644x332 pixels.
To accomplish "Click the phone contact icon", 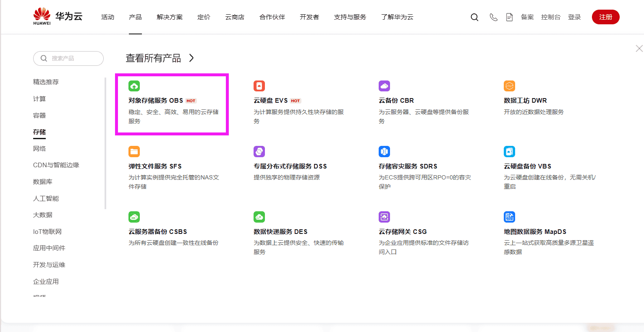I will tap(493, 17).
